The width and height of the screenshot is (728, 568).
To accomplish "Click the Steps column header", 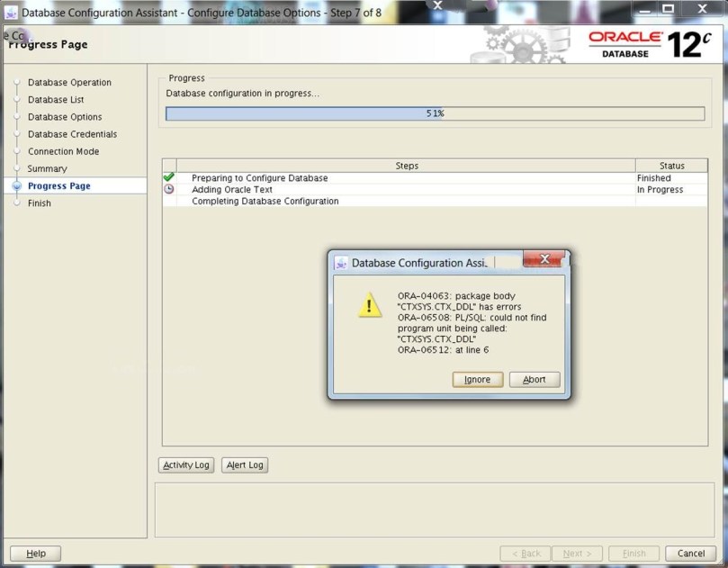I will (407, 166).
